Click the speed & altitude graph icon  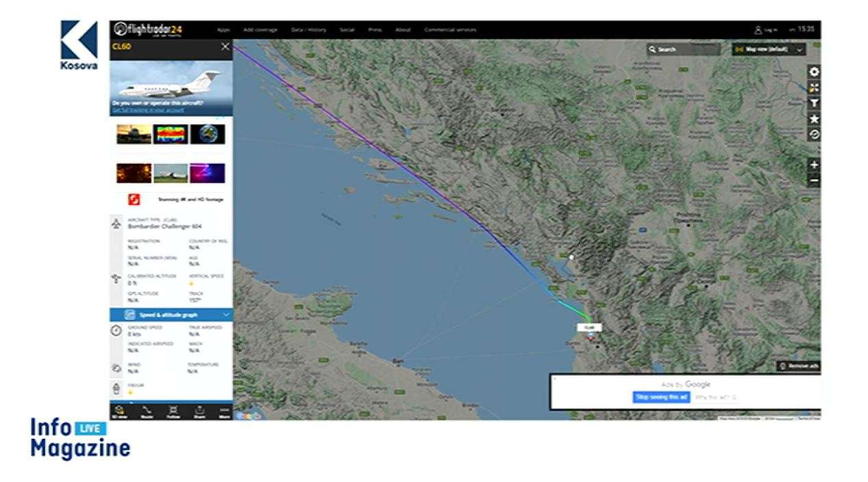pos(129,315)
